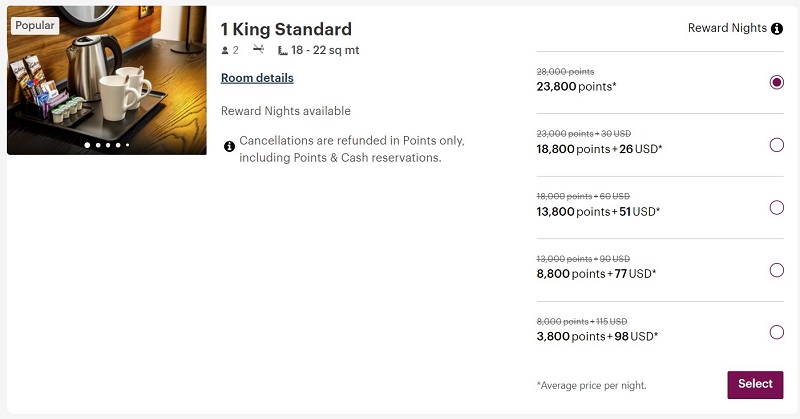Click the guest occupancy person icon
Screen dimensions: 800x419
(225, 51)
